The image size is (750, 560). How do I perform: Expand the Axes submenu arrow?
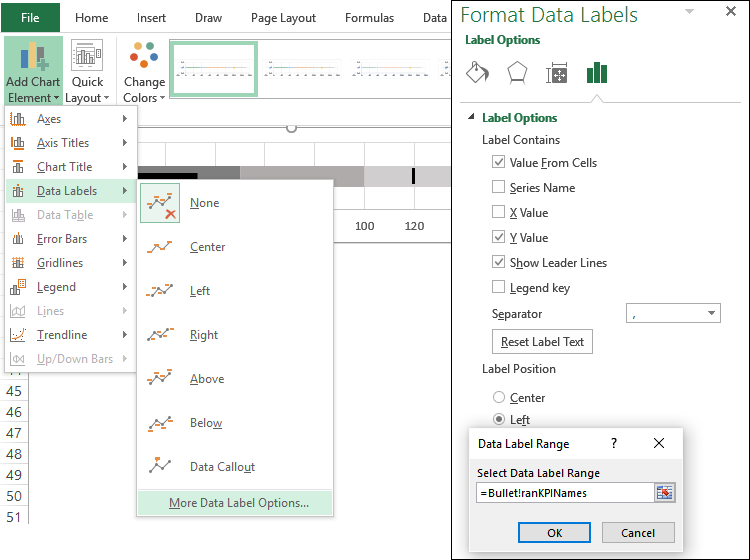(x=125, y=119)
